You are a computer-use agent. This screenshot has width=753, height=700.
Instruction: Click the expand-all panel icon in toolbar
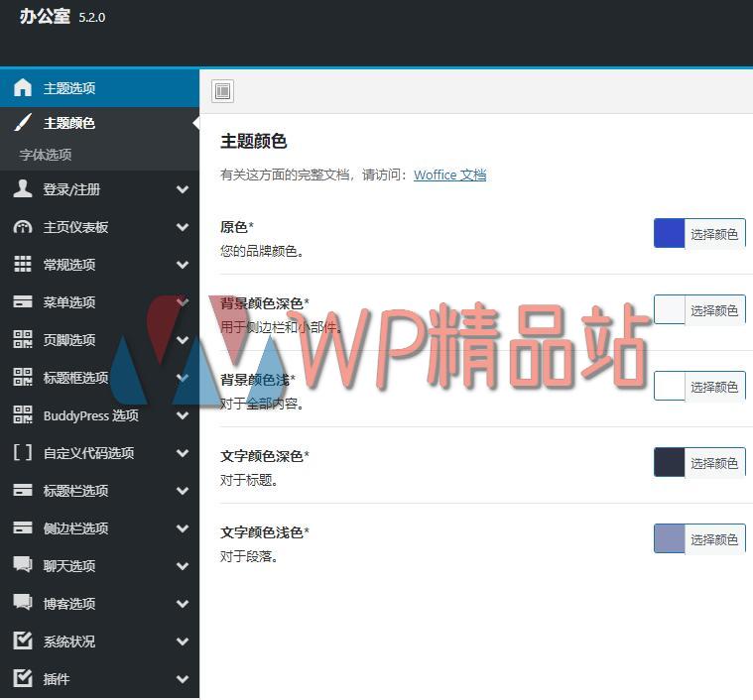[x=223, y=90]
